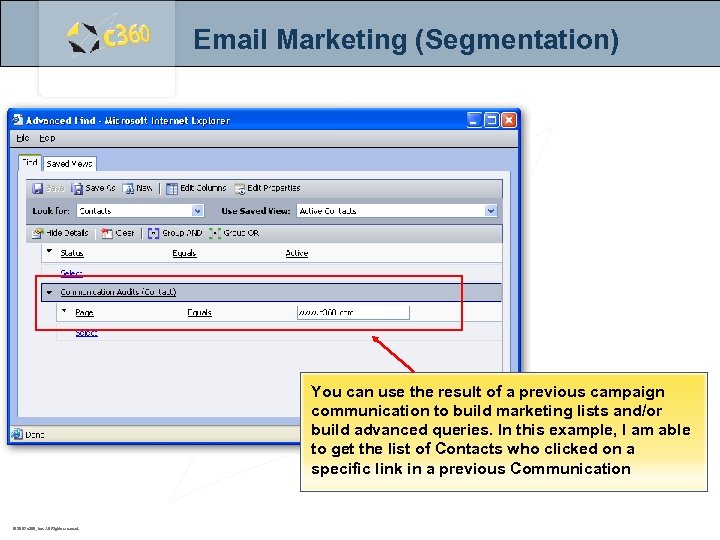The height and width of the screenshot is (540, 720).
Task: Click the New view icon
Action: tap(129, 189)
